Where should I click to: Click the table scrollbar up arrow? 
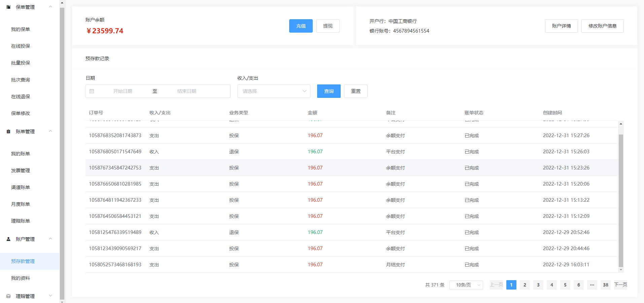[x=621, y=124]
